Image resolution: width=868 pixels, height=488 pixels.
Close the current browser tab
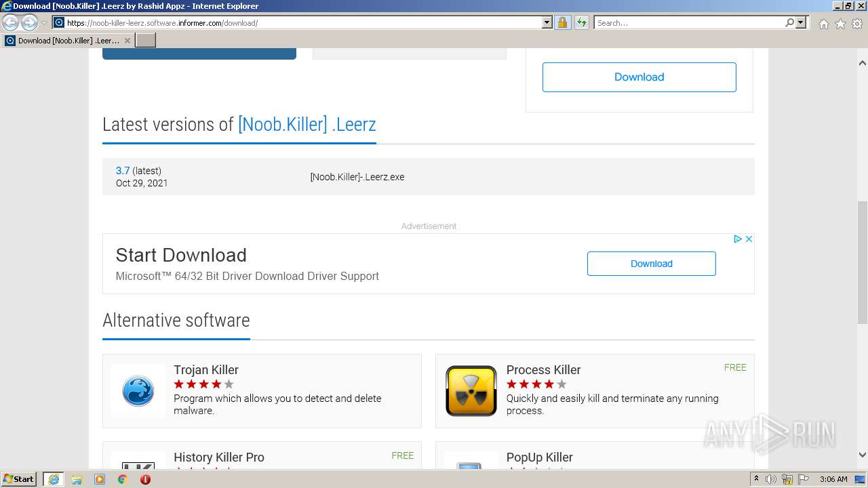tap(127, 41)
